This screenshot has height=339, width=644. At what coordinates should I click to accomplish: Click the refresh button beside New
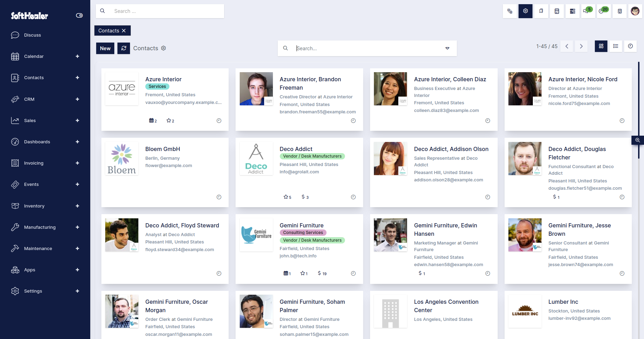click(124, 48)
